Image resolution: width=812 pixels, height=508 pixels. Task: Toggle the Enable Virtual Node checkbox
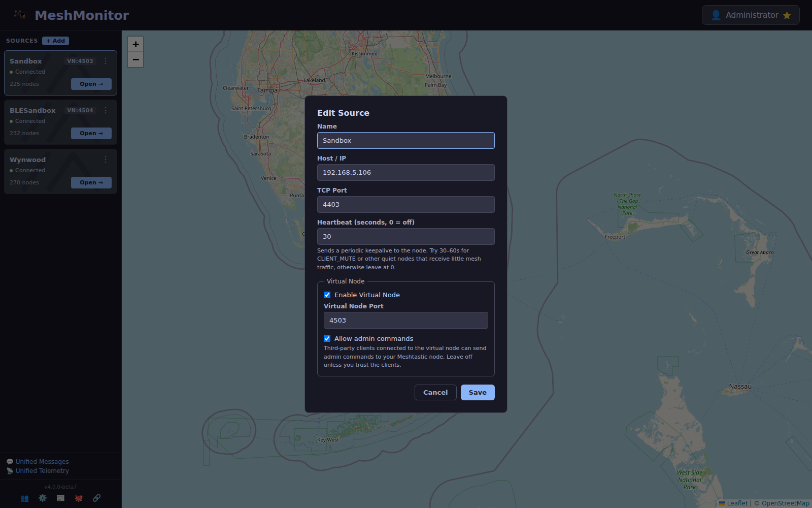point(327,295)
